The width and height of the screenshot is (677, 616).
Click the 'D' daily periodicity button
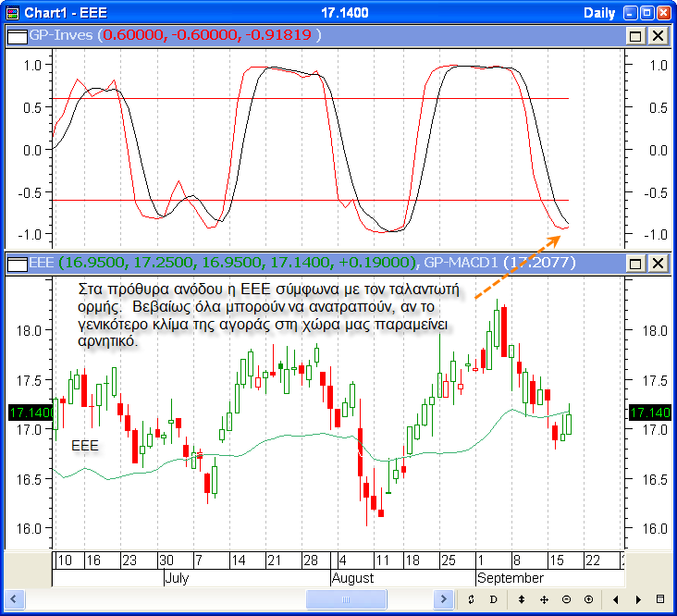click(494, 599)
